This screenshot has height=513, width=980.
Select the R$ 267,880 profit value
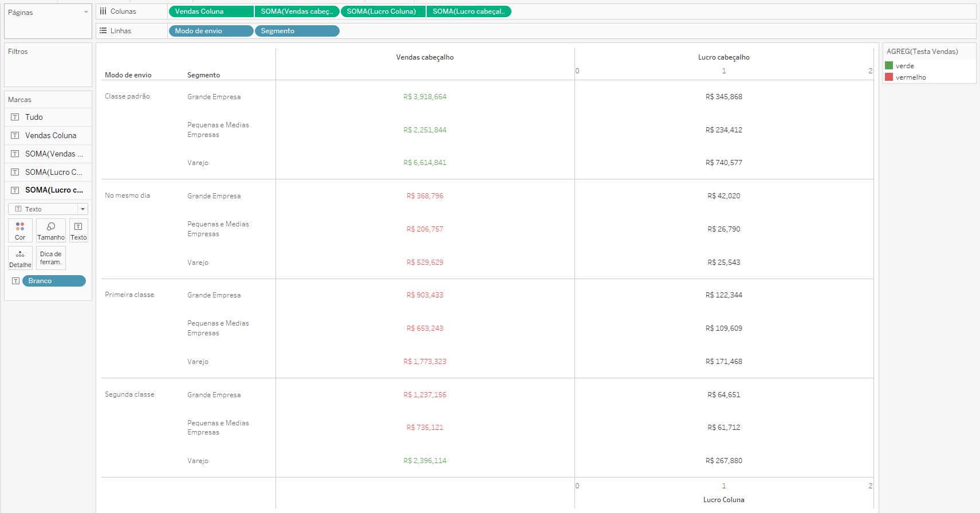point(724,461)
